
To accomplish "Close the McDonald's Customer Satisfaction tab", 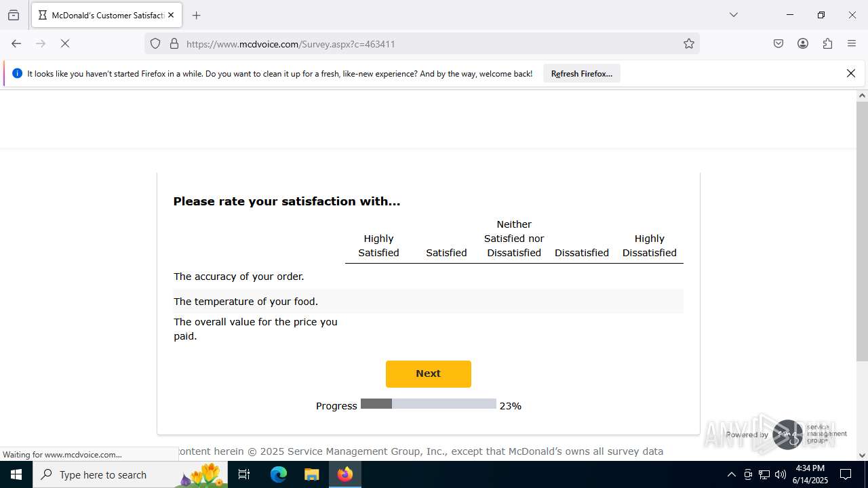I will [x=171, y=15].
